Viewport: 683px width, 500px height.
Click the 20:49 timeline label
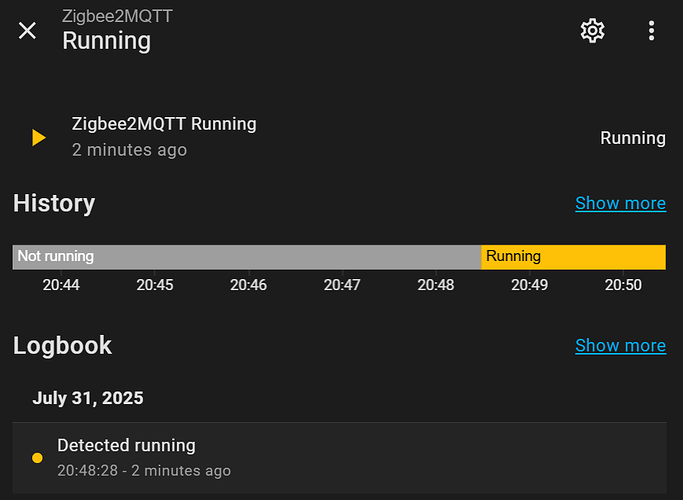point(529,285)
